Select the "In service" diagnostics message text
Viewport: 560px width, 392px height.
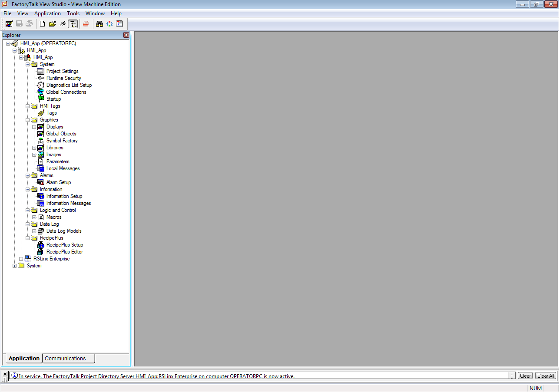[x=157, y=376]
